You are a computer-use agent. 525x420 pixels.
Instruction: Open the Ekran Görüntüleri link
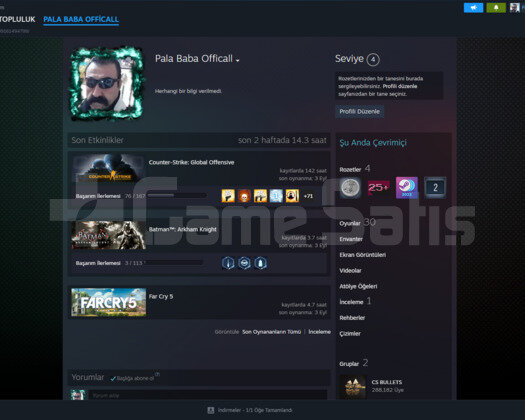pos(363,255)
